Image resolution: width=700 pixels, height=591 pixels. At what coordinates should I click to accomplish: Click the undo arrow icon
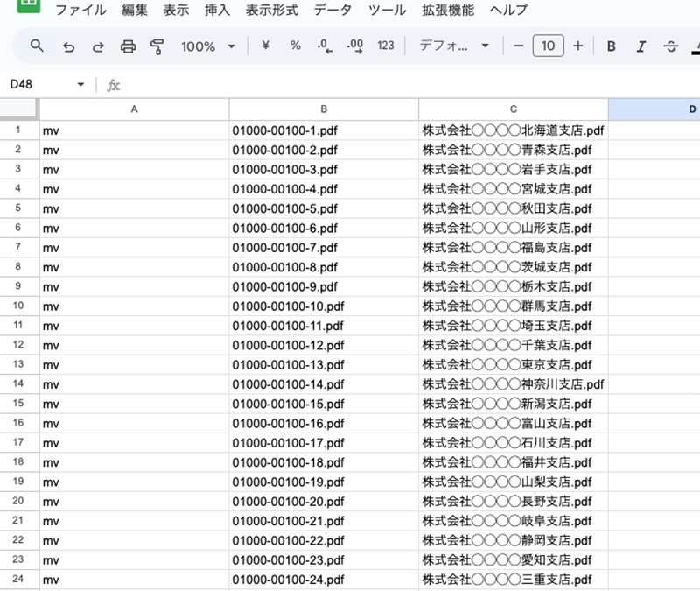[x=68, y=46]
